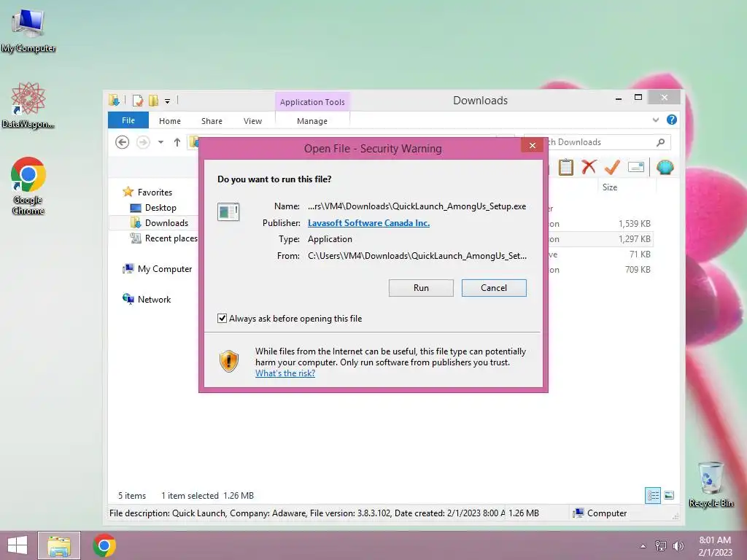The width and height of the screenshot is (747, 560).
Task: Click the red X Delete toolbar icon
Action: (589, 167)
